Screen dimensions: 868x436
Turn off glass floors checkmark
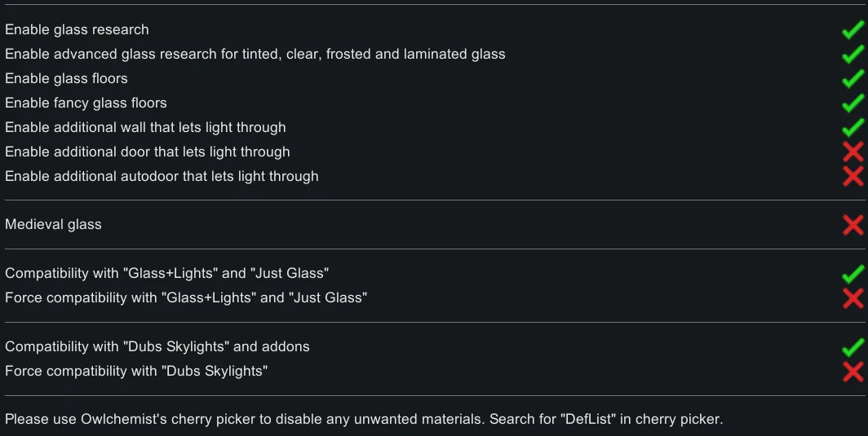[852, 79]
